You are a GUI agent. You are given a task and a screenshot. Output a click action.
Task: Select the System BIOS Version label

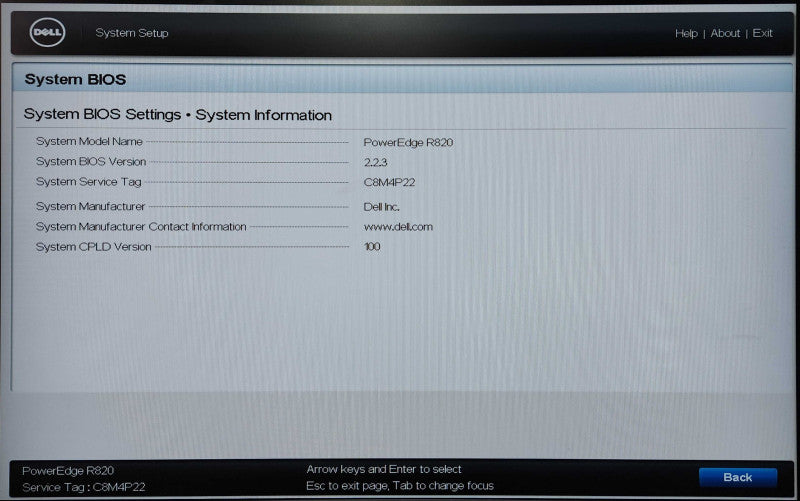[x=91, y=162]
